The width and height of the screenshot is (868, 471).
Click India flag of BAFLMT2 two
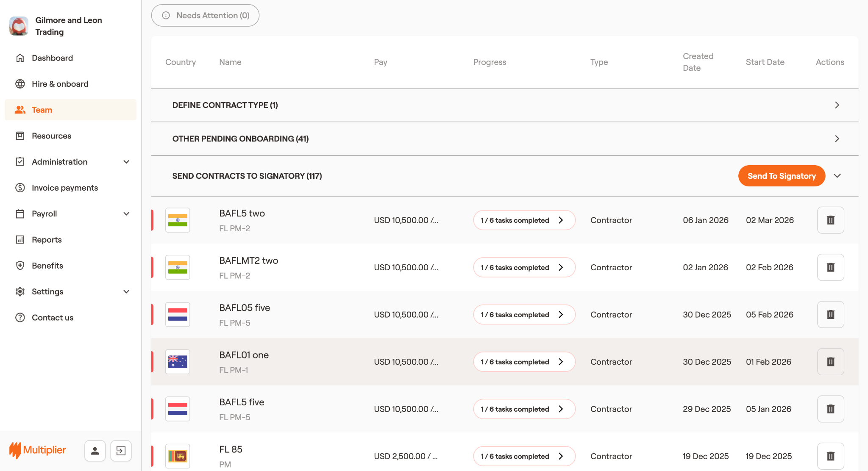178,267
